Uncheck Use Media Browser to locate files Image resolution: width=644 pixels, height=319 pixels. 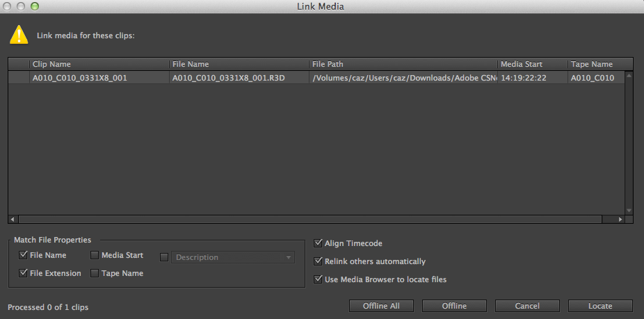click(319, 279)
